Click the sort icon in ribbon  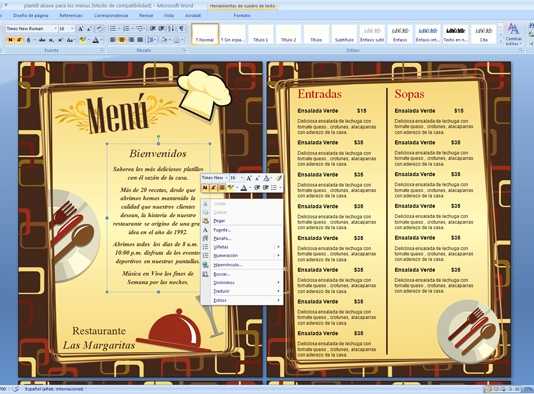[171, 29]
